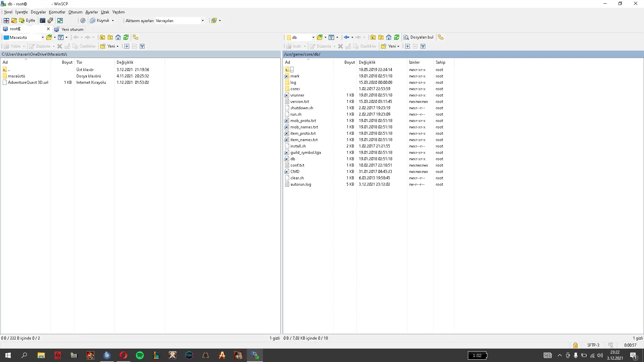Open Kuyruk queue dropdown
Screen dimensions: 644x362
click(113, 20)
